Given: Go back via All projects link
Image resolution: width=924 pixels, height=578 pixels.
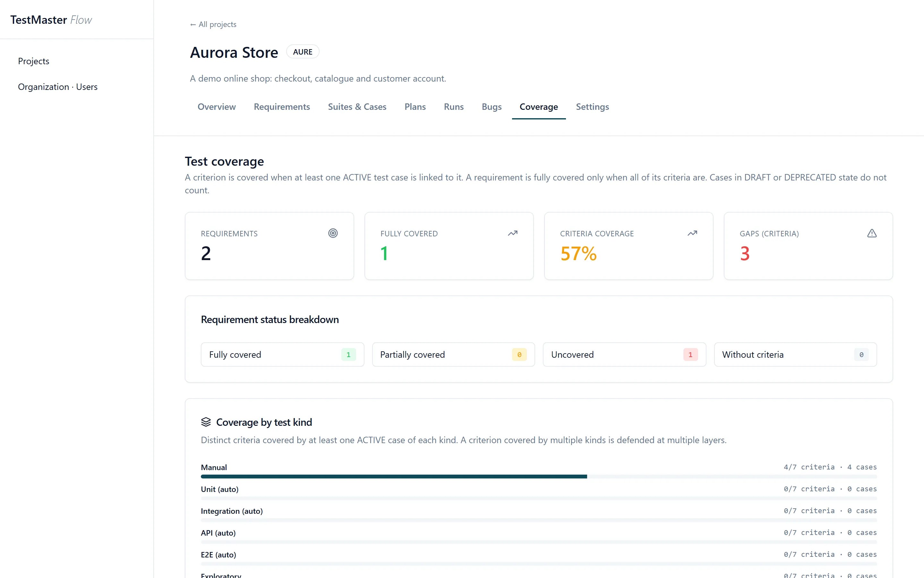Looking at the screenshot, I should pos(213,24).
